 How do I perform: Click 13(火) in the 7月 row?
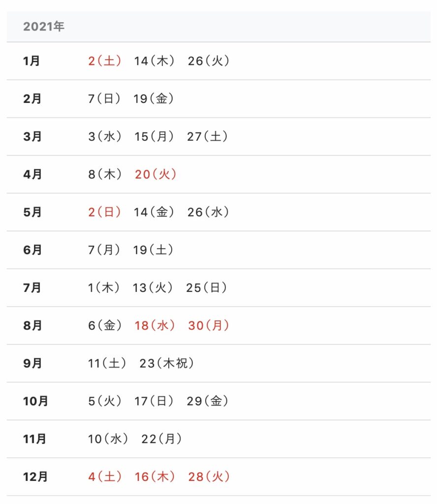point(153,287)
